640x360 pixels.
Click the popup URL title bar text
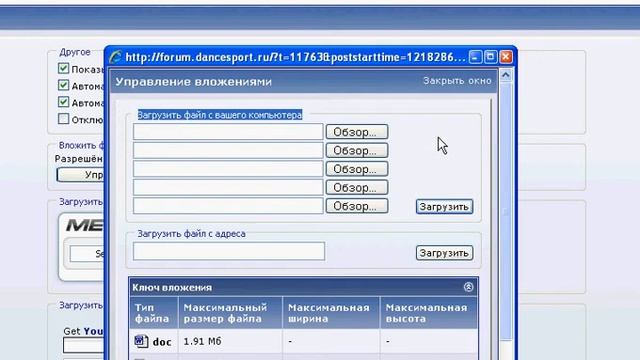pos(296,57)
